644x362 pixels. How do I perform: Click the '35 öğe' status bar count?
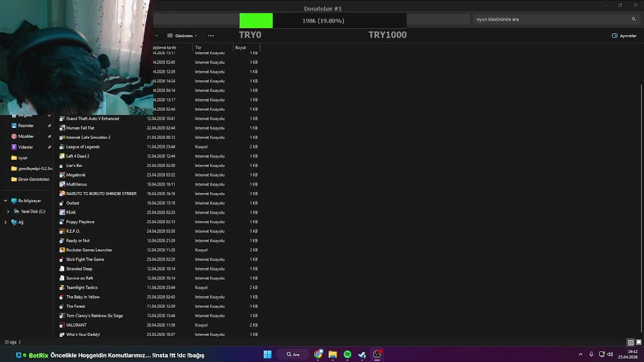(x=11, y=342)
